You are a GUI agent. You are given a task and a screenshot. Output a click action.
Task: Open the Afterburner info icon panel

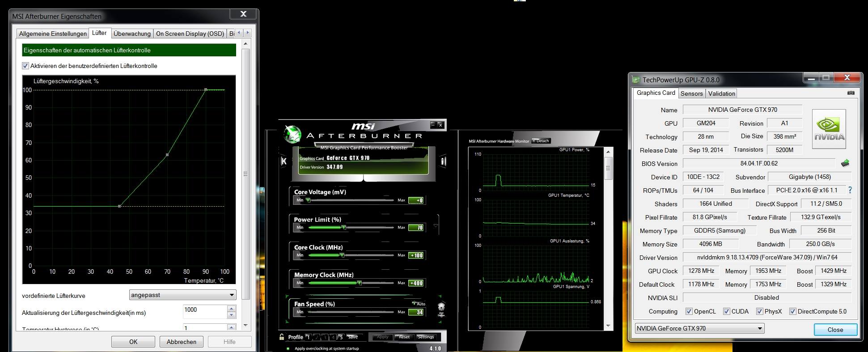[443, 161]
